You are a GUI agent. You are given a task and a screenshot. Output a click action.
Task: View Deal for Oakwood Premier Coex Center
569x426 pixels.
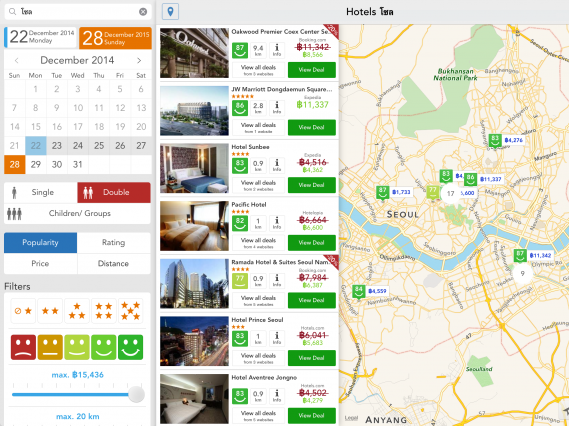click(312, 70)
